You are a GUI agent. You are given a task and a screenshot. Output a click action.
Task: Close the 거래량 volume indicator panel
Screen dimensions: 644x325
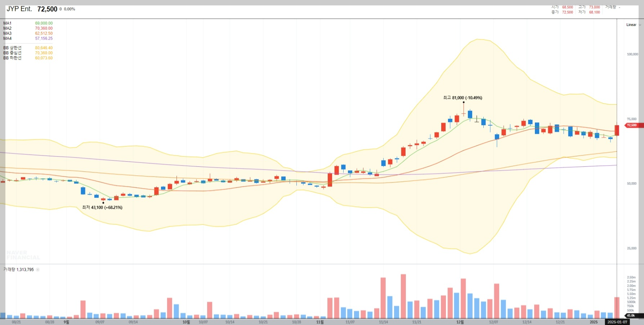pos(38,269)
